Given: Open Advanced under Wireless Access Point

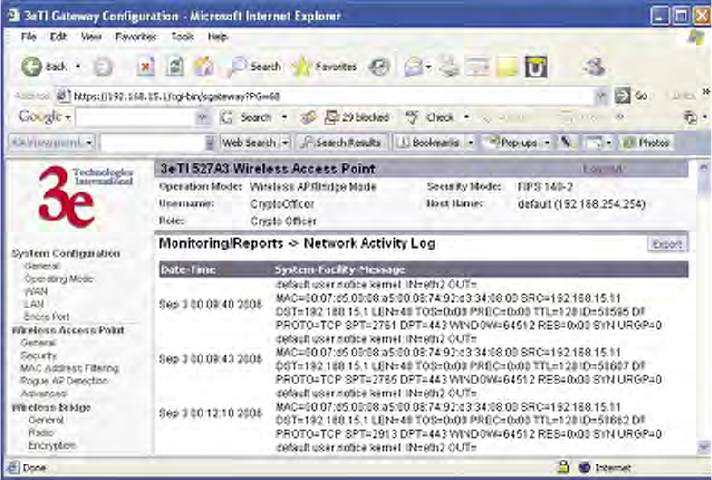Looking at the screenshot, I should [x=44, y=393].
